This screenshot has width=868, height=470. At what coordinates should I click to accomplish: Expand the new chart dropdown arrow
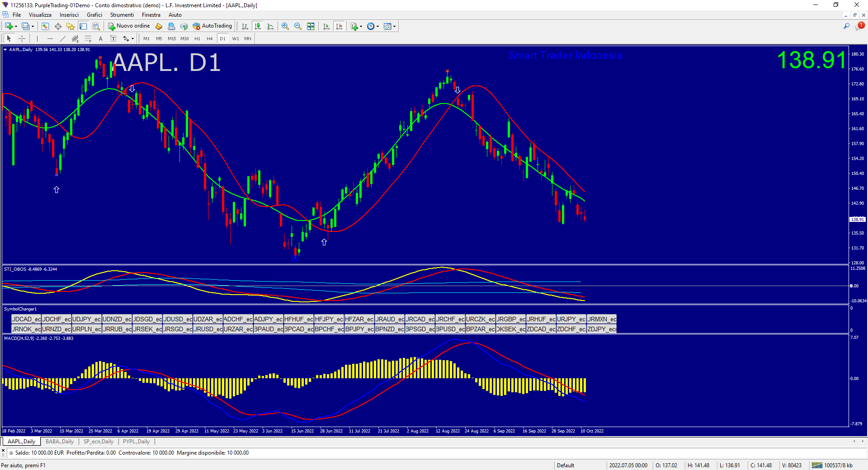16,26
